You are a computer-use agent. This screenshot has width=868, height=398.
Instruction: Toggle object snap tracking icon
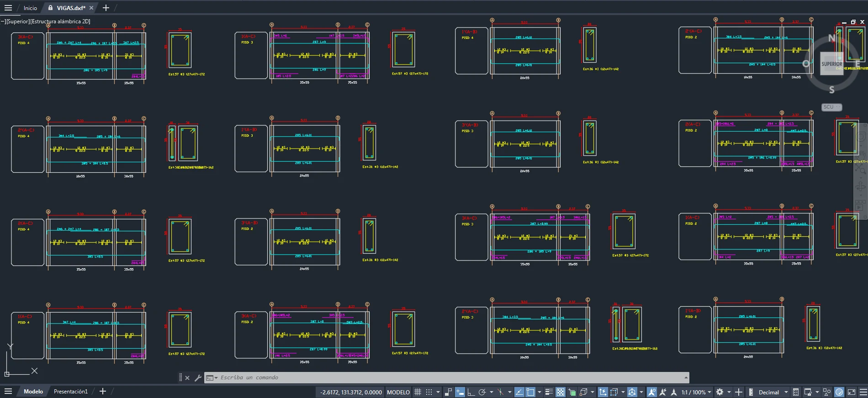(519, 392)
